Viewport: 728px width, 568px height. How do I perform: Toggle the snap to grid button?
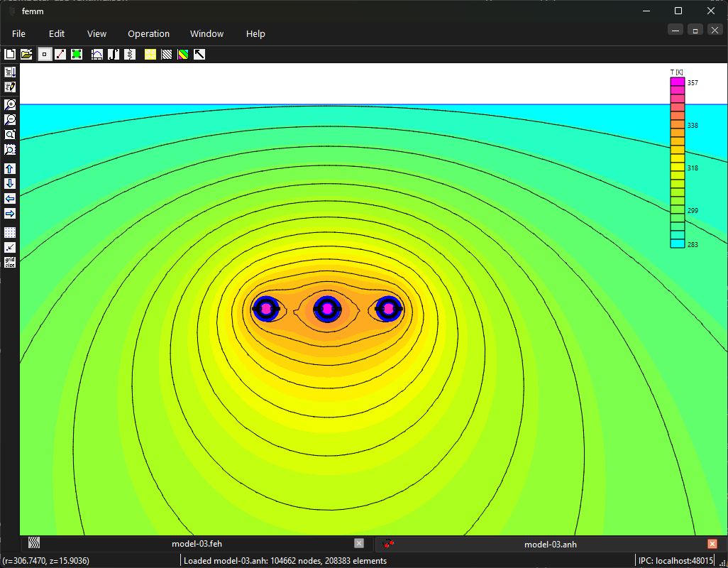pyautogui.click(x=10, y=247)
